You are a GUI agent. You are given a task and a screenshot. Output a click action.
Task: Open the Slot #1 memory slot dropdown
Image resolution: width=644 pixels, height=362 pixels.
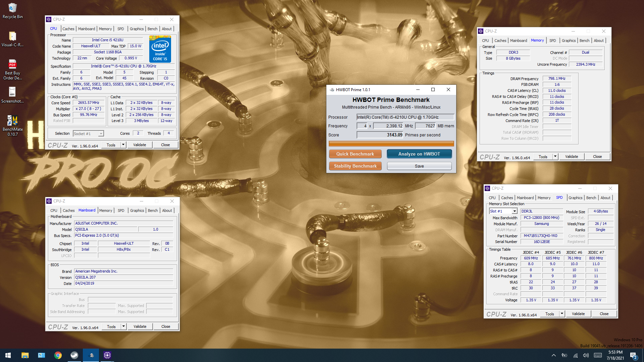point(503,211)
